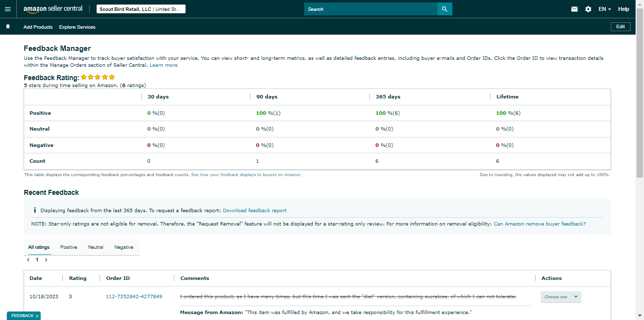Click the Rating column header
The width and height of the screenshot is (644, 320).
(78, 278)
